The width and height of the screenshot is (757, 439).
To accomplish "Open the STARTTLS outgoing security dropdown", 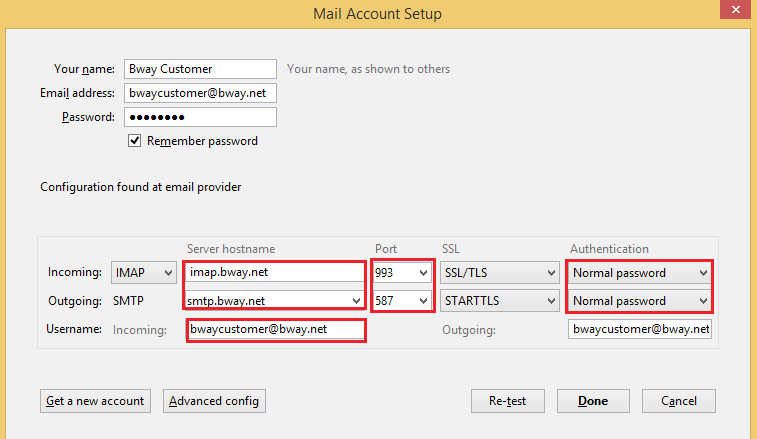I will (x=500, y=301).
